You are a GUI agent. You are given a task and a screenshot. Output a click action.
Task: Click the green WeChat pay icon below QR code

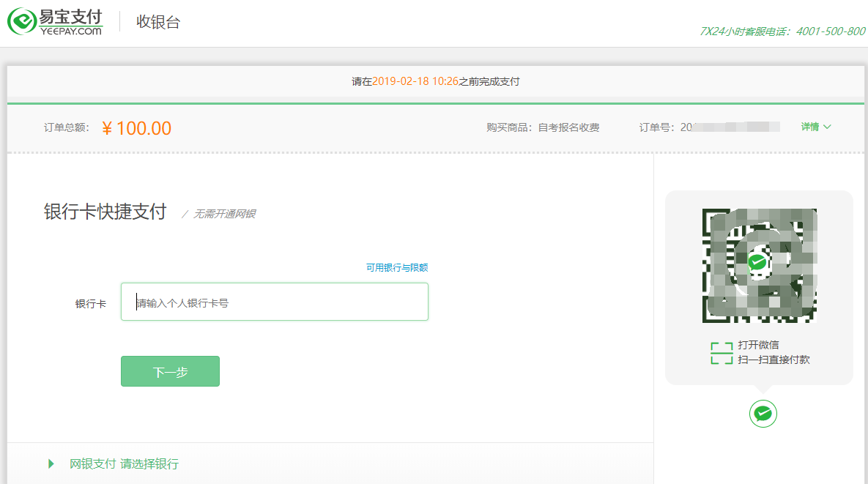[x=763, y=414]
